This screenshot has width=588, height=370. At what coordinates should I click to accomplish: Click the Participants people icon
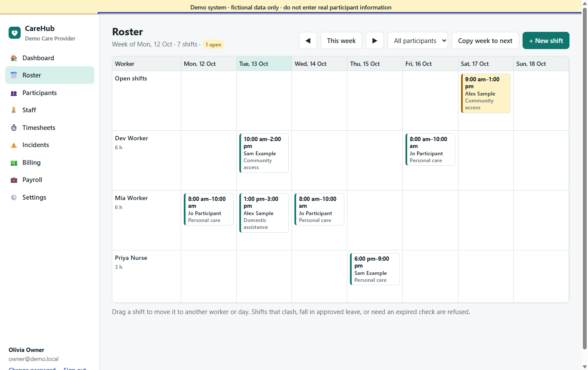tap(14, 93)
